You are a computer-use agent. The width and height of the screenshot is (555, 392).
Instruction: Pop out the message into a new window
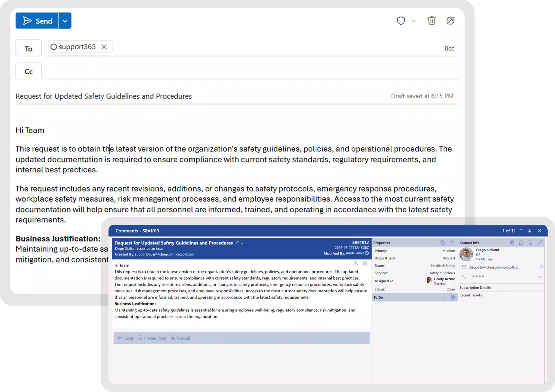click(450, 21)
